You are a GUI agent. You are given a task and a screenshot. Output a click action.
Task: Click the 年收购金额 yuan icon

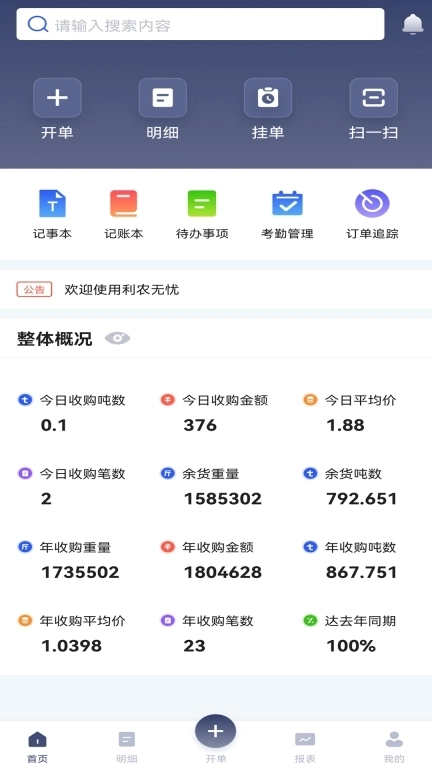[168, 547]
